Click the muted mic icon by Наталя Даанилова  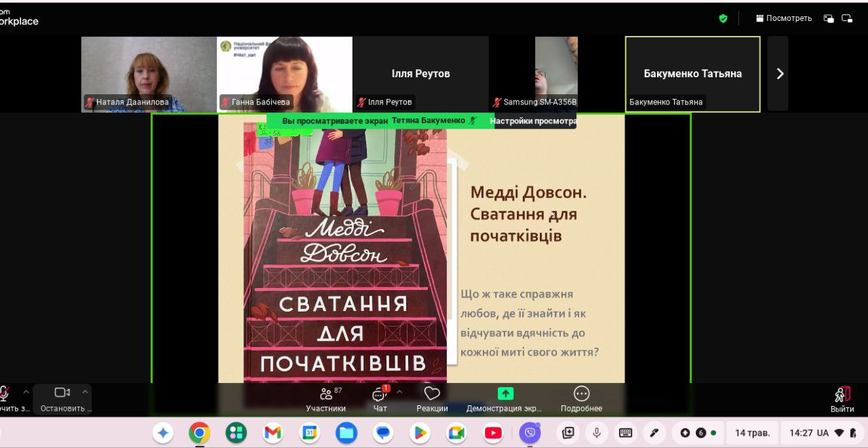(x=90, y=102)
